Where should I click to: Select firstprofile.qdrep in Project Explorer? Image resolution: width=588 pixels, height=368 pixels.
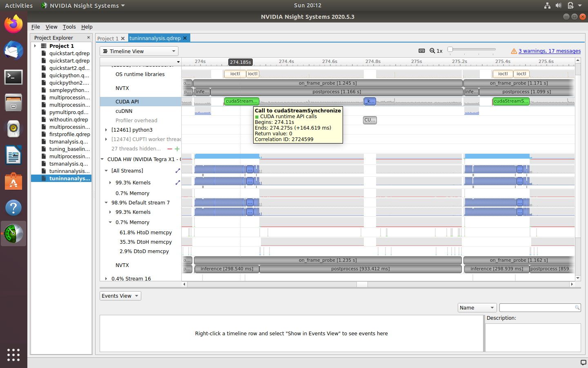tap(69, 134)
